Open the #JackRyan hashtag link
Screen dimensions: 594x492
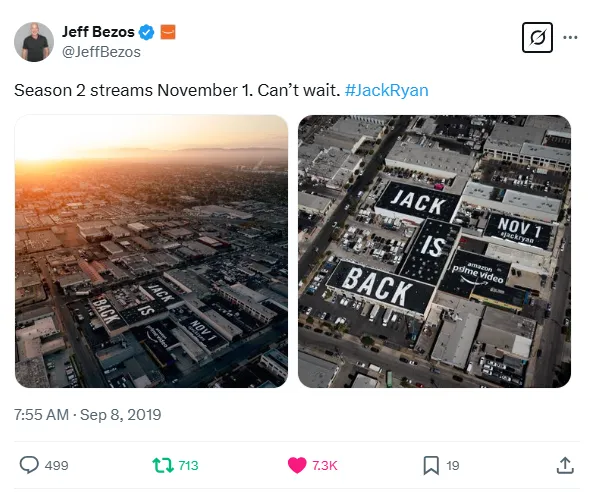point(386,91)
